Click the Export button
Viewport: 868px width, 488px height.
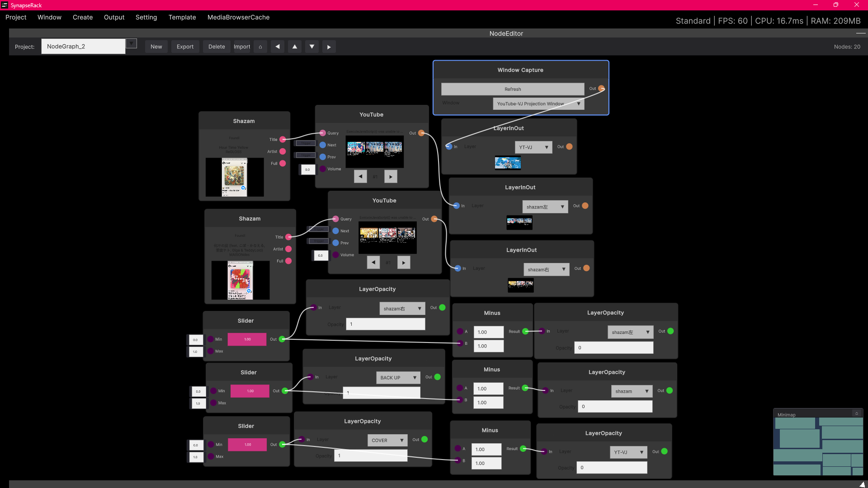tap(185, 47)
